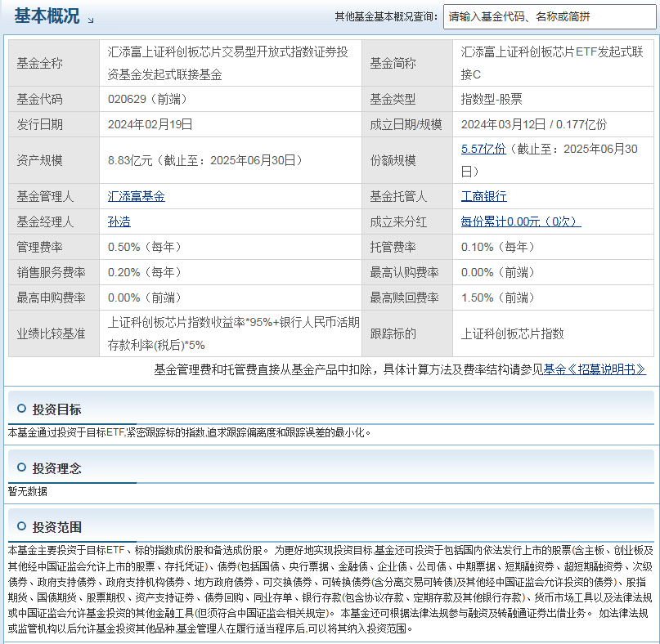Open the 基金《招募说明书》 prospectus link
The height and width of the screenshot is (644, 660).
595,369
